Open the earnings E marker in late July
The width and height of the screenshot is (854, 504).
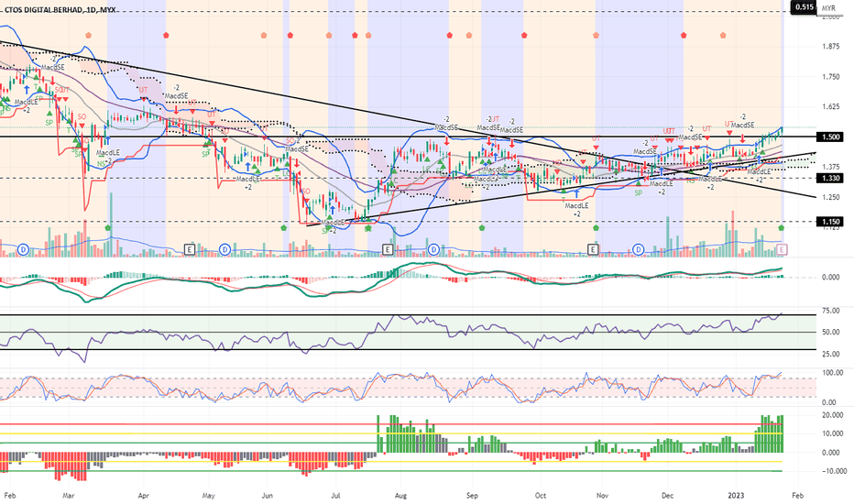[x=388, y=249]
